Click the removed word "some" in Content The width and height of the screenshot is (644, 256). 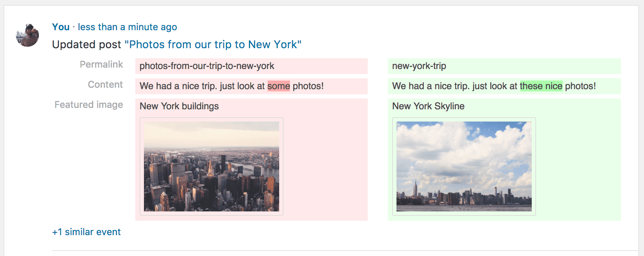pos(279,86)
